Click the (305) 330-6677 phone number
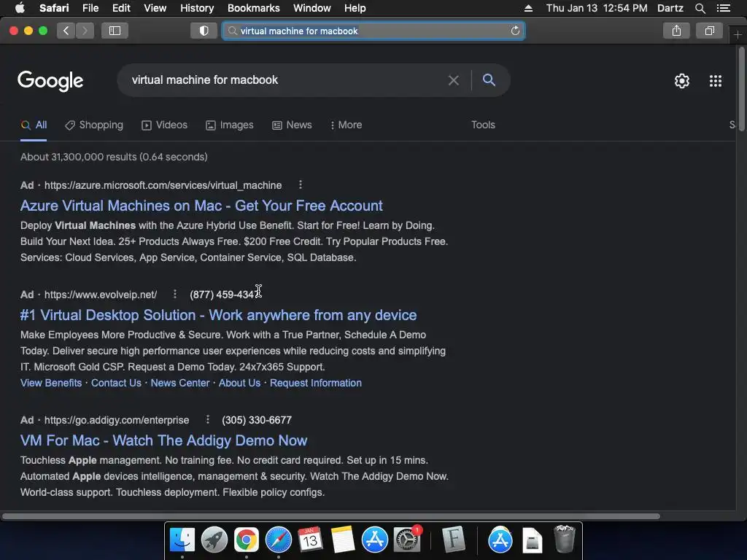The height and width of the screenshot is (560, 747). (257, 420)
